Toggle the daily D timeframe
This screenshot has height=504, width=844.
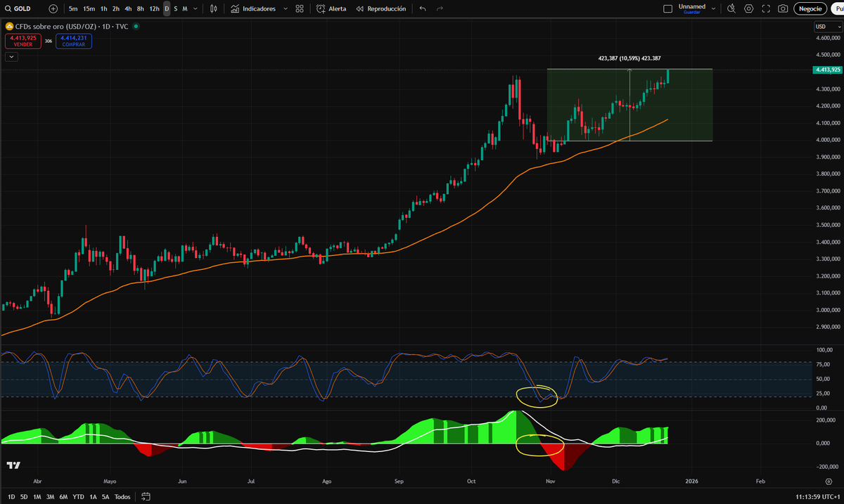[167, 8]
